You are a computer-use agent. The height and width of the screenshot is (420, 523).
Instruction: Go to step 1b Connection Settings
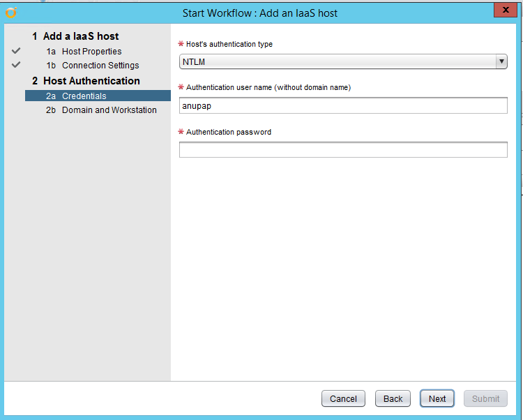[x=100, y=66]
